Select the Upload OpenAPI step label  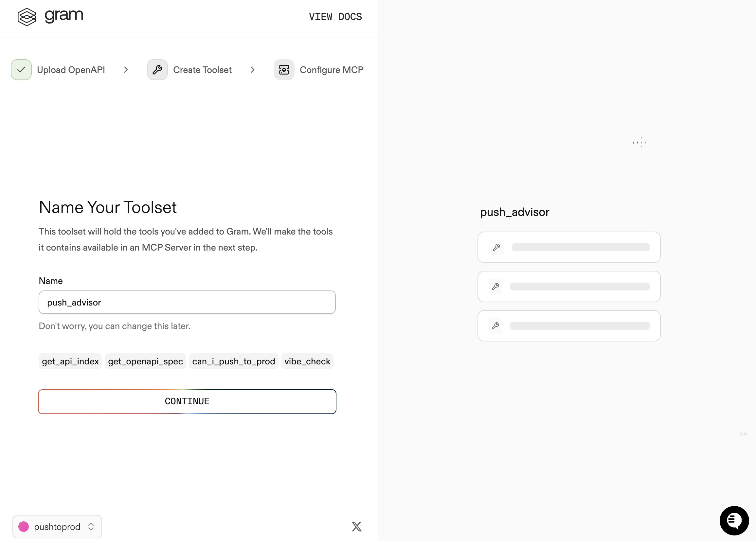coord(71,70)
